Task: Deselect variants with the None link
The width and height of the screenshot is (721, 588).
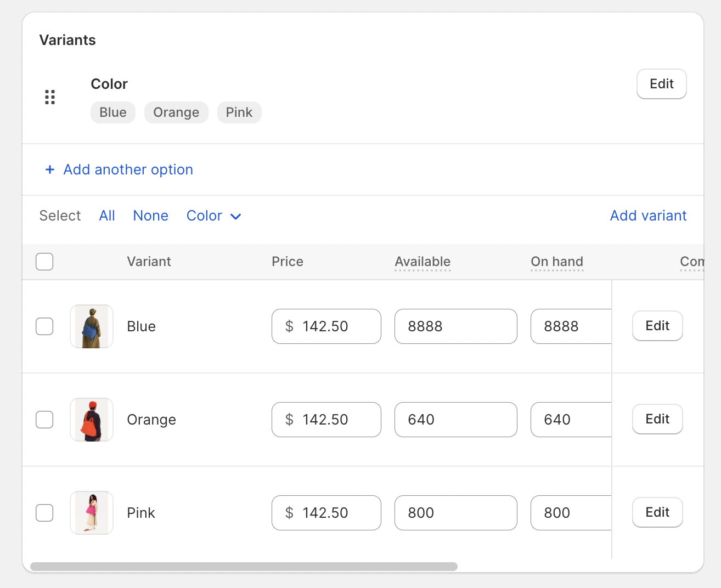Action: coord(150,216)
